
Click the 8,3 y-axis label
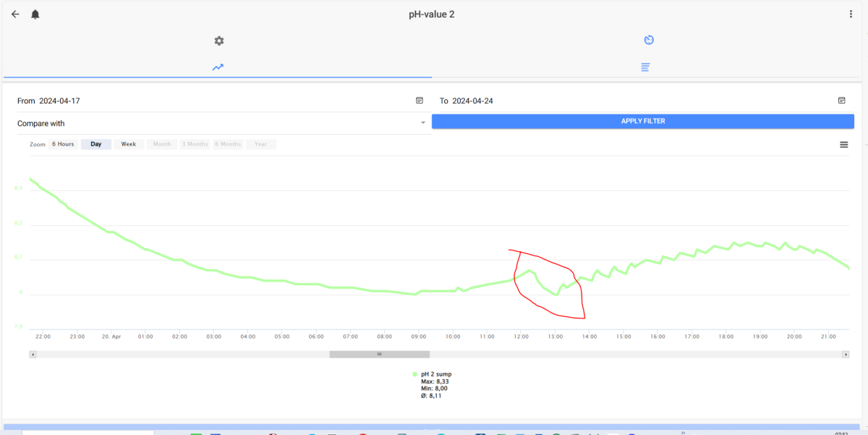pos(19,188)
